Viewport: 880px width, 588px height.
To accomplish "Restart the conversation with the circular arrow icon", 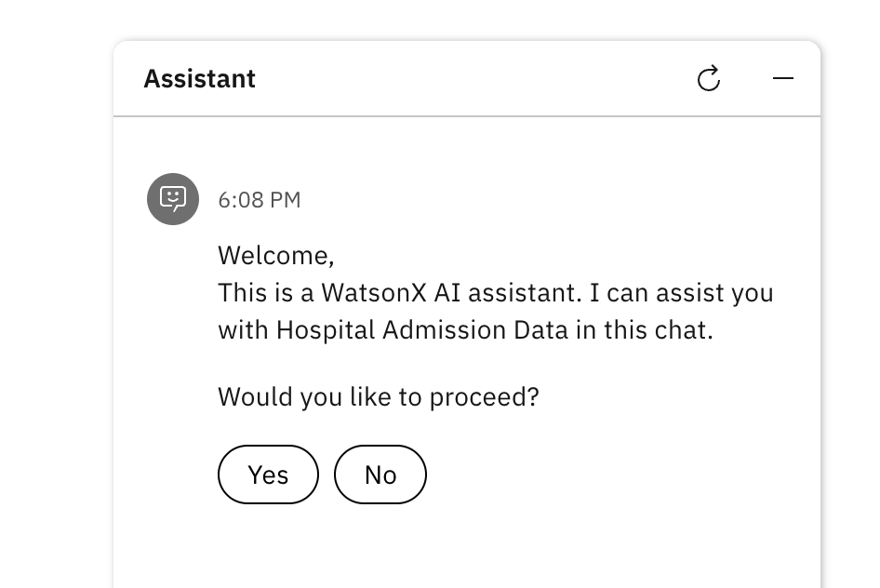I will (709, 78).
